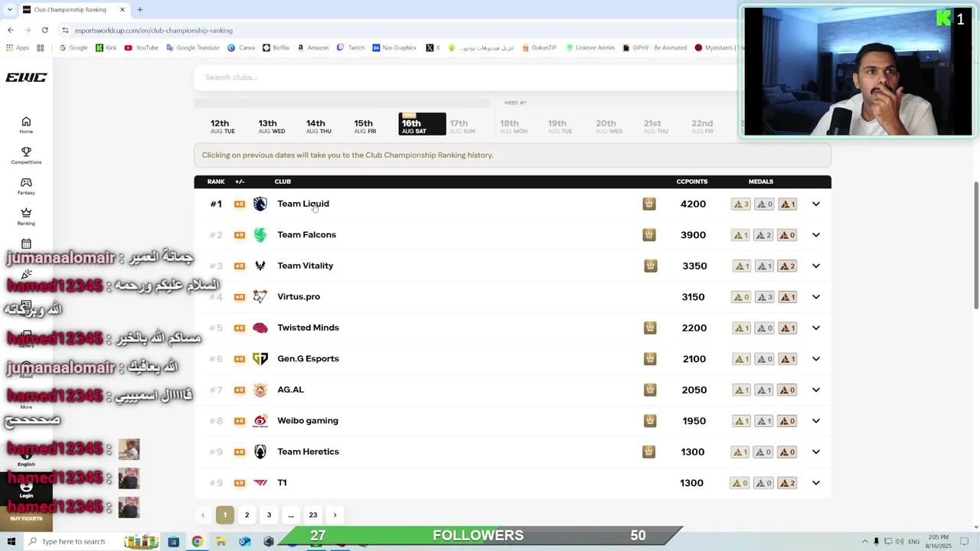Image resolution: width=980 pixels, height=551 pixels.
Task: Click Team Heretics club name
Action: (308, 452)
